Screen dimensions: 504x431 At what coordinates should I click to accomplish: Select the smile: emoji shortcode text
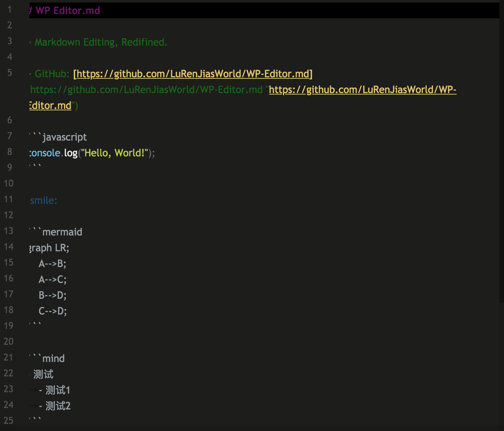tap(43, 200)
